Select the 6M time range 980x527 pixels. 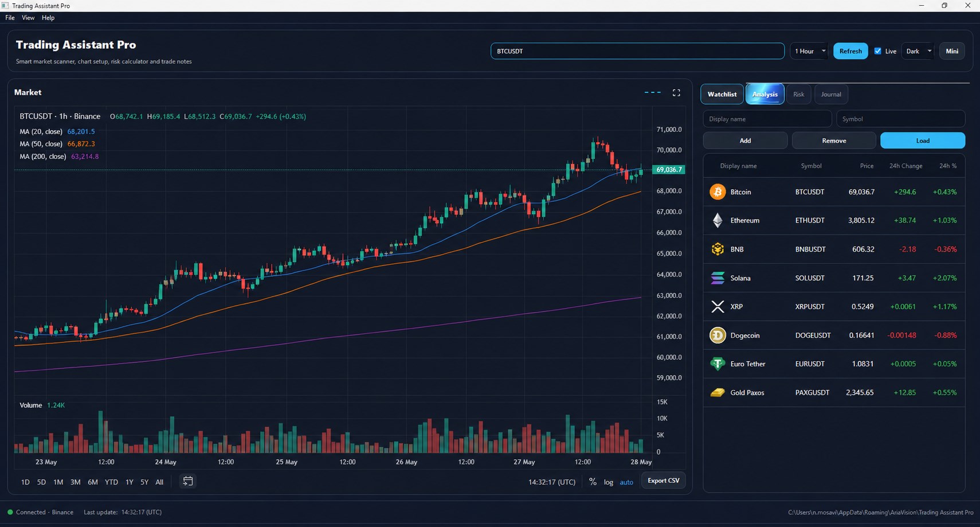coord(93,482)
